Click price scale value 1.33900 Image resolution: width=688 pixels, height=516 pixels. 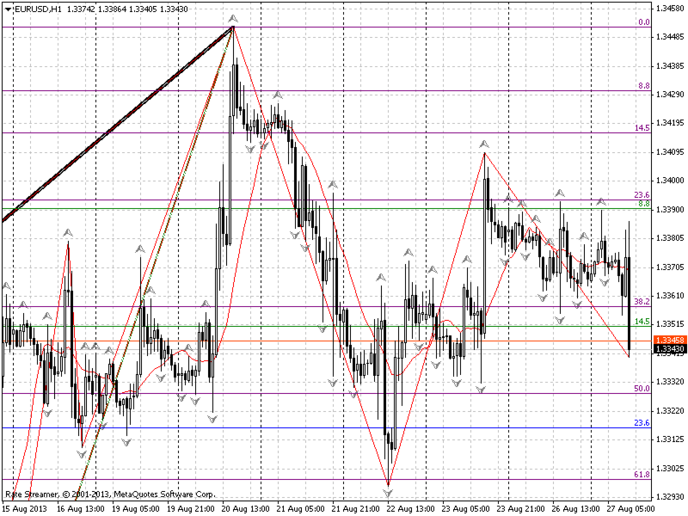pyautogui.click(x=670, y=209)
